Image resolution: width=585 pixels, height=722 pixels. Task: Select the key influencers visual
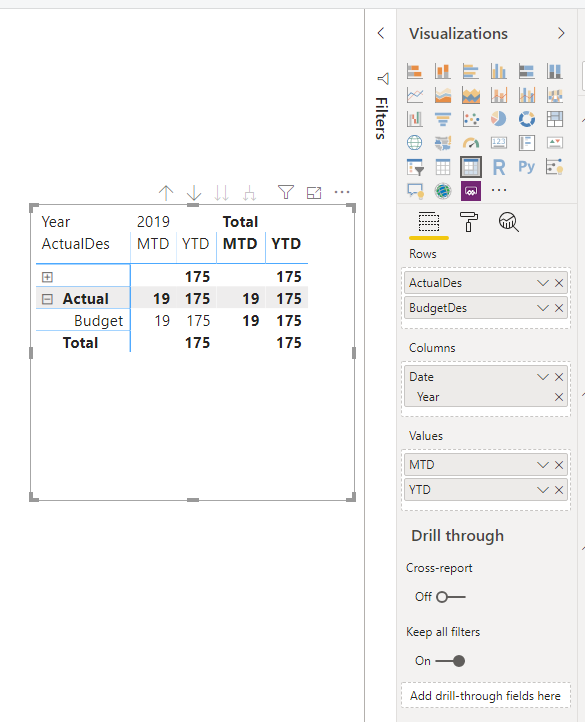pyautogui.click(x=555, y=167)
